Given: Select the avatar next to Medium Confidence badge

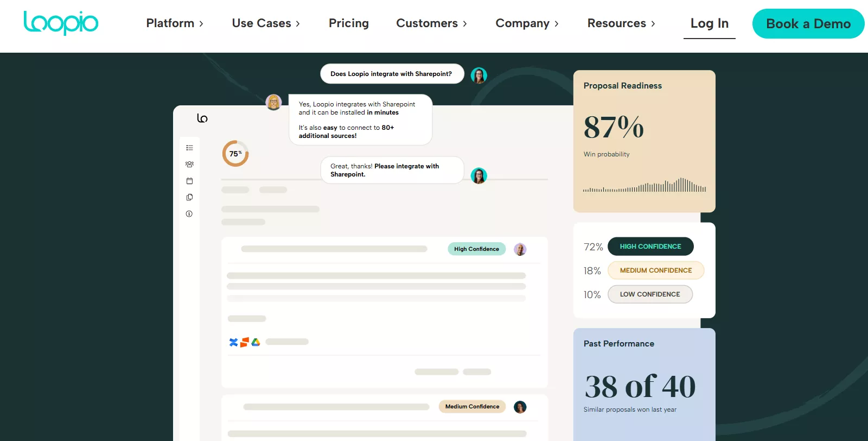Looking at the screenshot, I should tap(520, 407).
